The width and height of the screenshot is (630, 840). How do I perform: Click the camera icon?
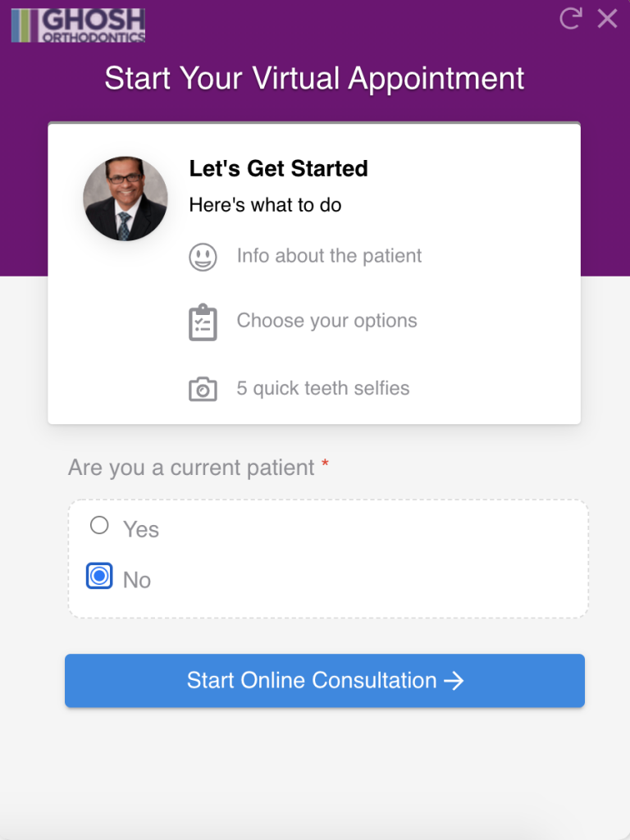click(203, 389)
